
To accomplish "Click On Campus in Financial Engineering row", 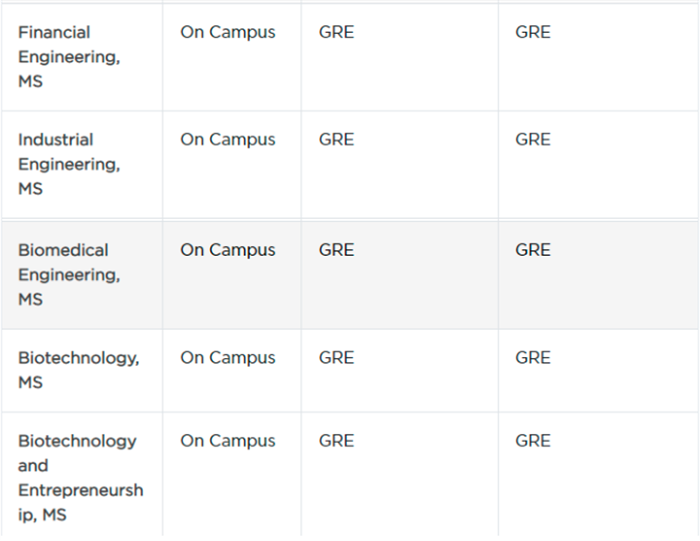I will point(228,32).
